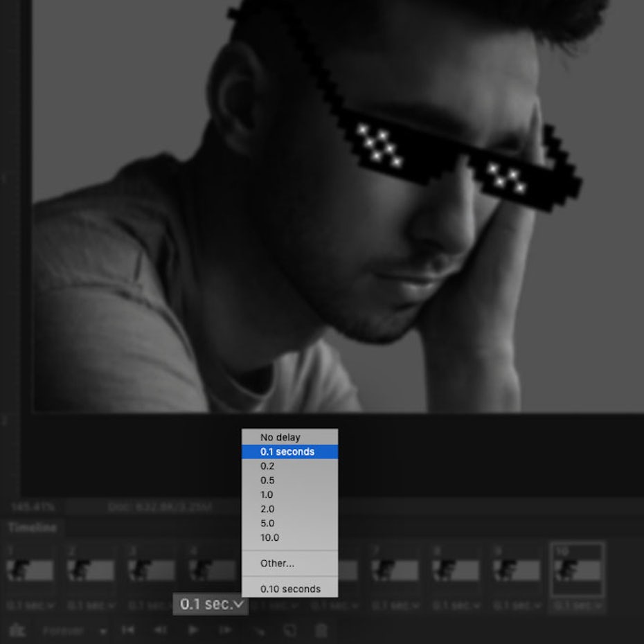Pick the 0.5 delay option
The width and height of the screenshot is (644, 644).
[267, 481]
